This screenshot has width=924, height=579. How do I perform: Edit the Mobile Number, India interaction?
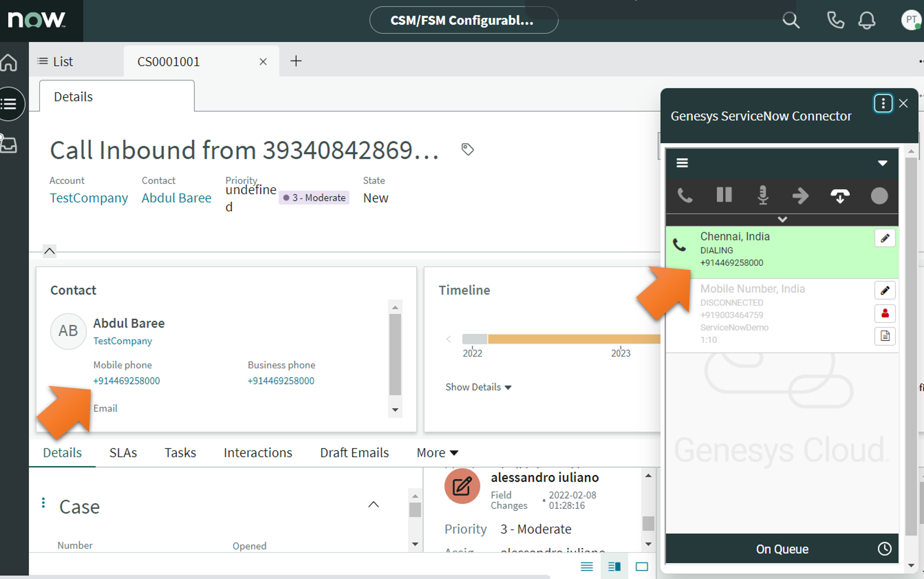pyautogui.click(x=884, y=290)
